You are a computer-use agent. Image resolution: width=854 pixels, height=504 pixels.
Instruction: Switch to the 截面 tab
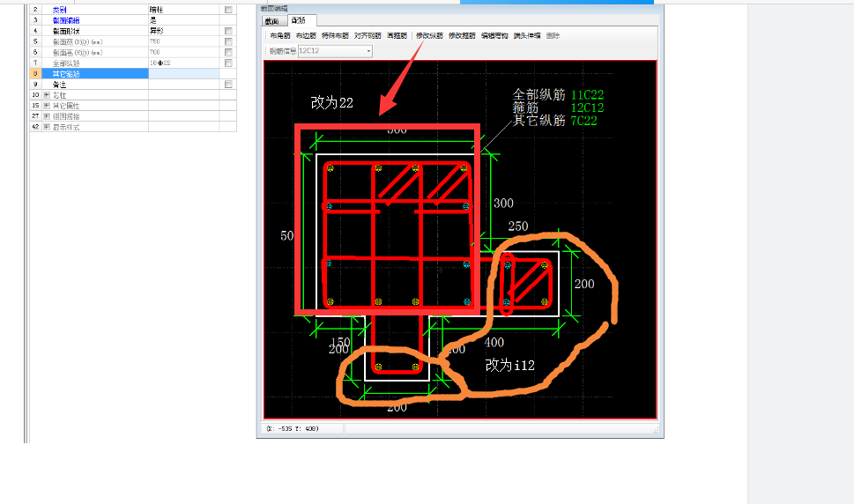tap(271, 21)
